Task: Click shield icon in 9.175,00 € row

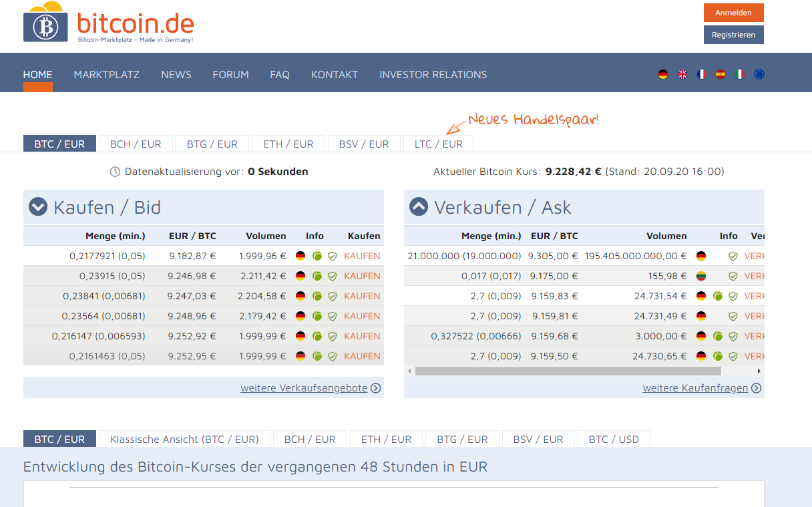Action: pos(733,276)
